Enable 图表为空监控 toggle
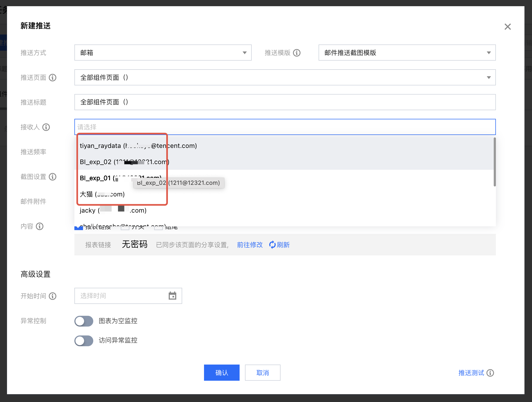Viewport: 532px width, 402px height. tap(84, 321)
